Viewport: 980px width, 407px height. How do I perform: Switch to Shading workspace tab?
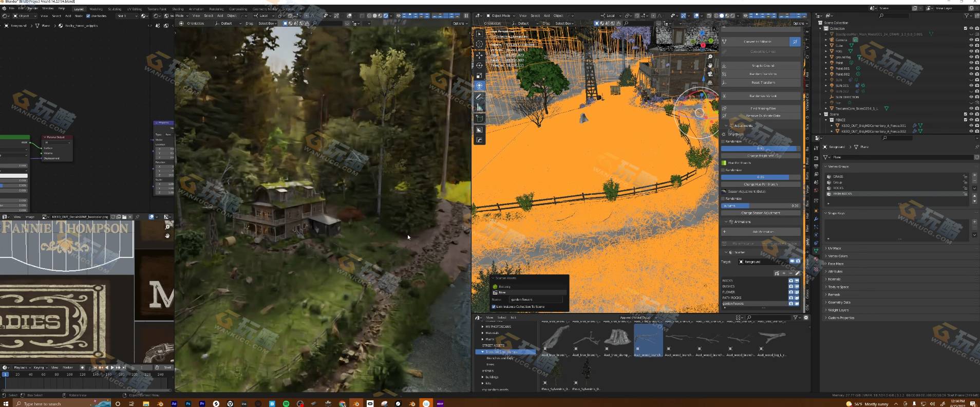(178, 9)
